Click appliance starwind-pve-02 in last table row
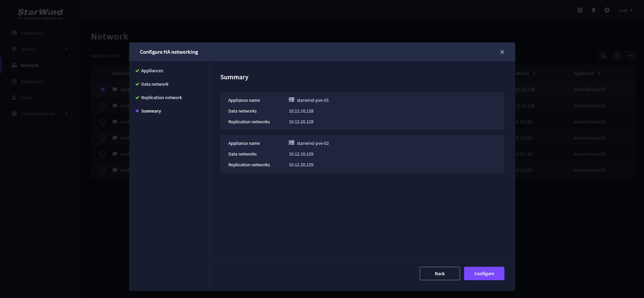This screenshot has height=298, width=644. coord(590,170)
